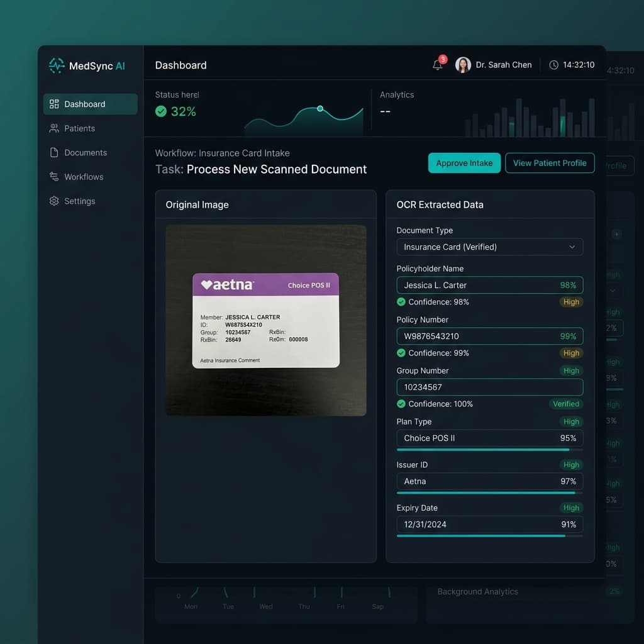Click the Dr. Sarah Chen username
This screenshot has height=644, width=644.
click(x=504, y=65)
